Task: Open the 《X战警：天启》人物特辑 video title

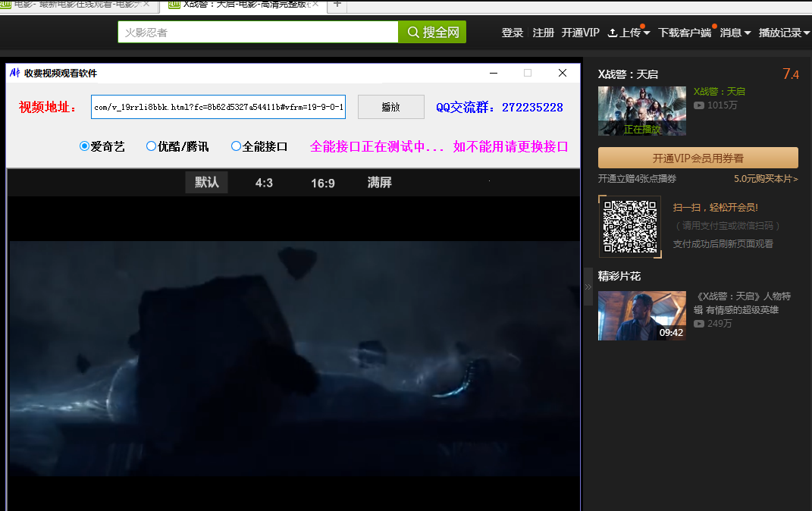Action: [742, 303]
